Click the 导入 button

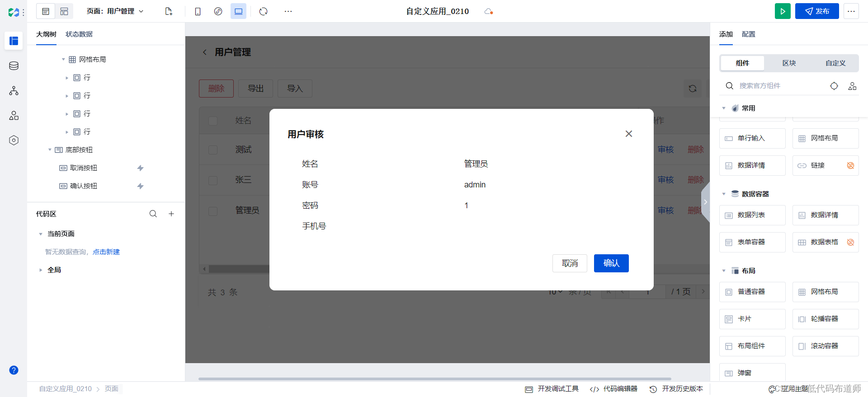295,89
